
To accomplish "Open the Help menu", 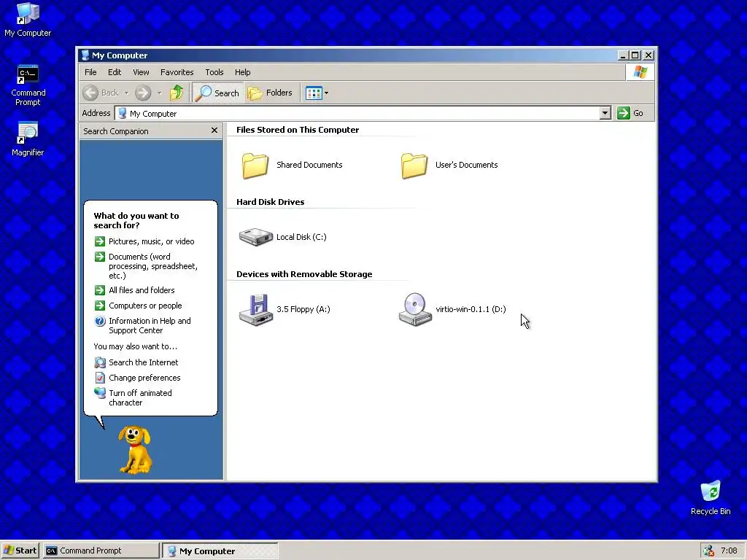I will point(242,72).
